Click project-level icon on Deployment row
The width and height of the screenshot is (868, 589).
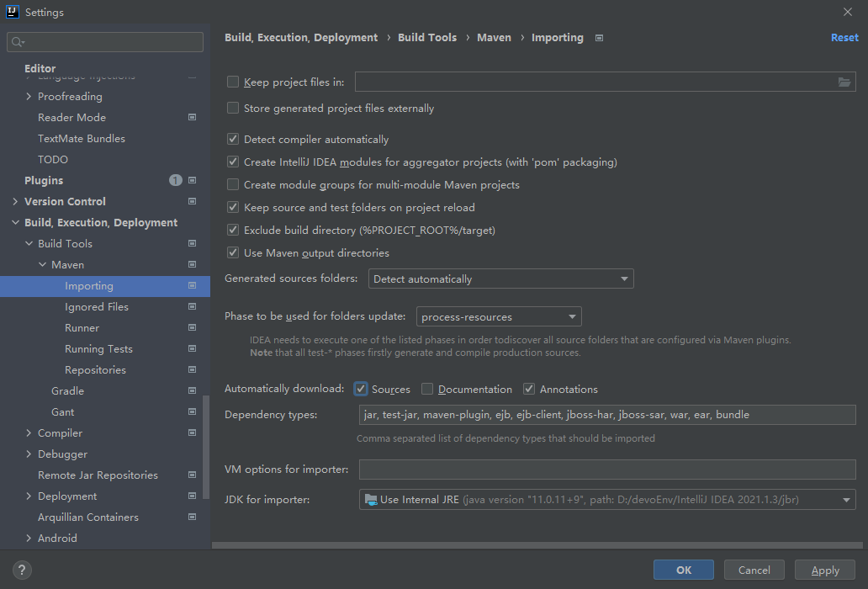pyautogui.click(x=192, y=496)
